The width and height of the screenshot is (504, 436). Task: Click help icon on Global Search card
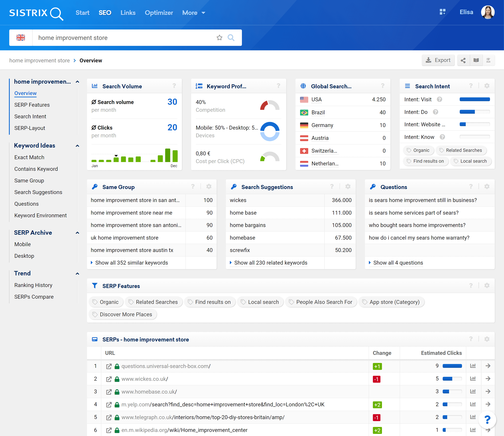(382, 86)
